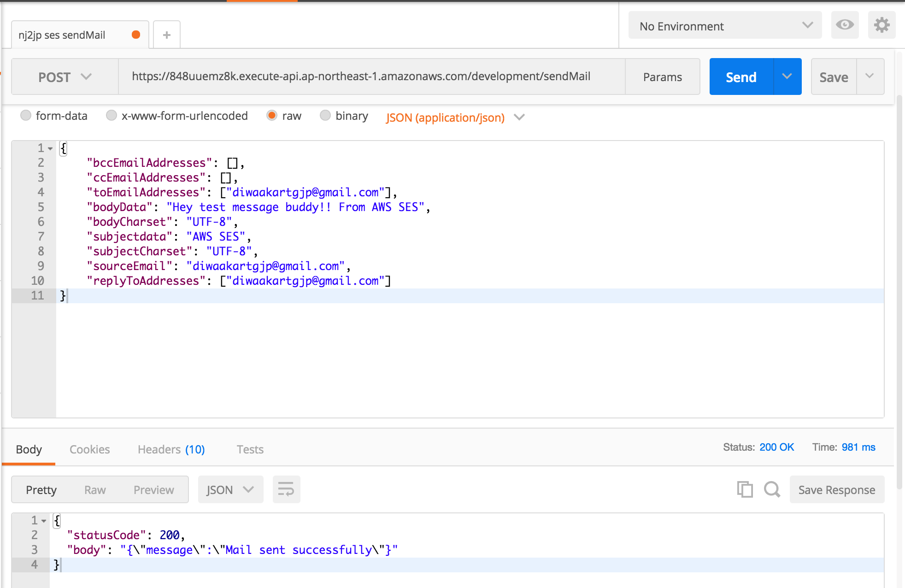Switch to the Headers (10) response tab

pyautogui.click(x=171, y=449)
